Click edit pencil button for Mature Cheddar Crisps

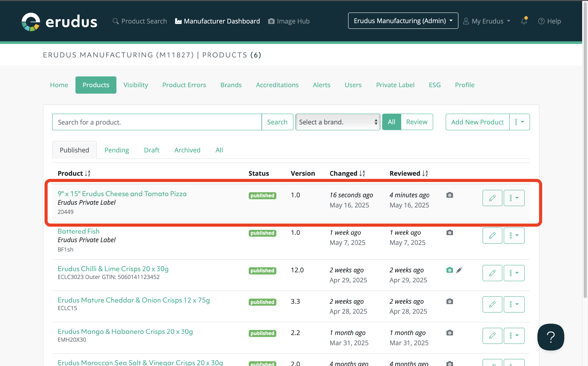pyautogui.click(x=492, y=304)
